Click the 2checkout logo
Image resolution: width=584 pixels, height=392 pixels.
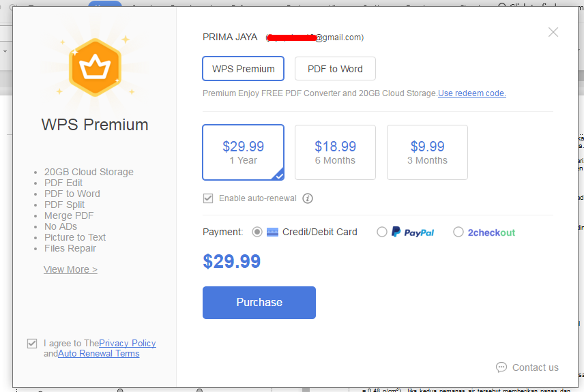[x=491, y=232]
